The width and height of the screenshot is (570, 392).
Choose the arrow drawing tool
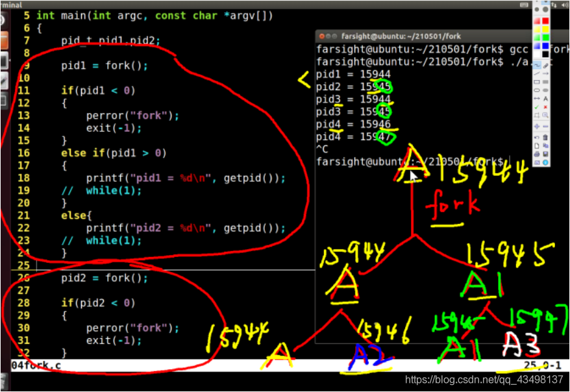pyautogui.click(x=545, y=73)
